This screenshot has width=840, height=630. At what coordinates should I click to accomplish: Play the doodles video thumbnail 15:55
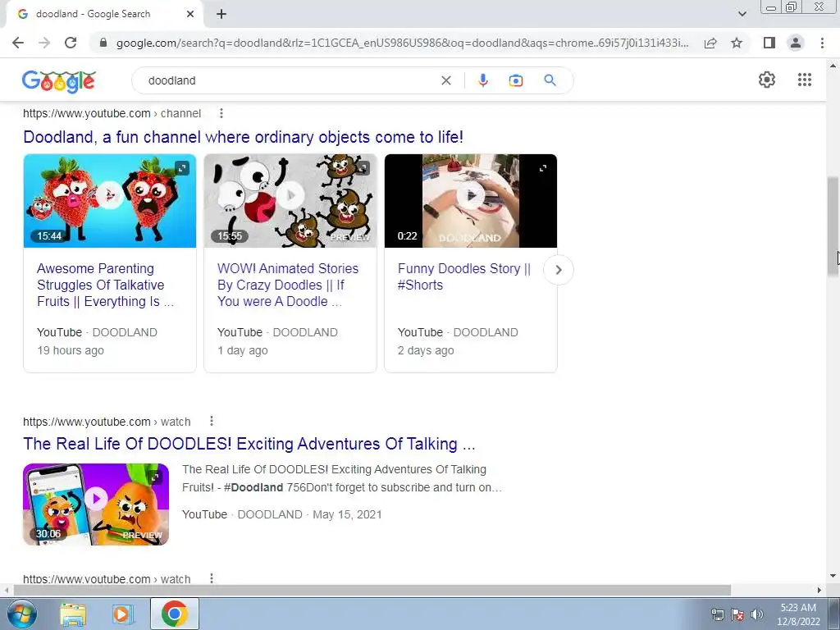pos(290,201)
